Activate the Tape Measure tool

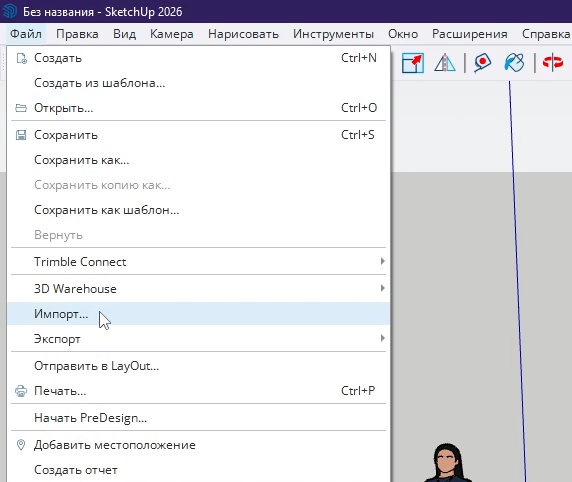coord(482,63)
